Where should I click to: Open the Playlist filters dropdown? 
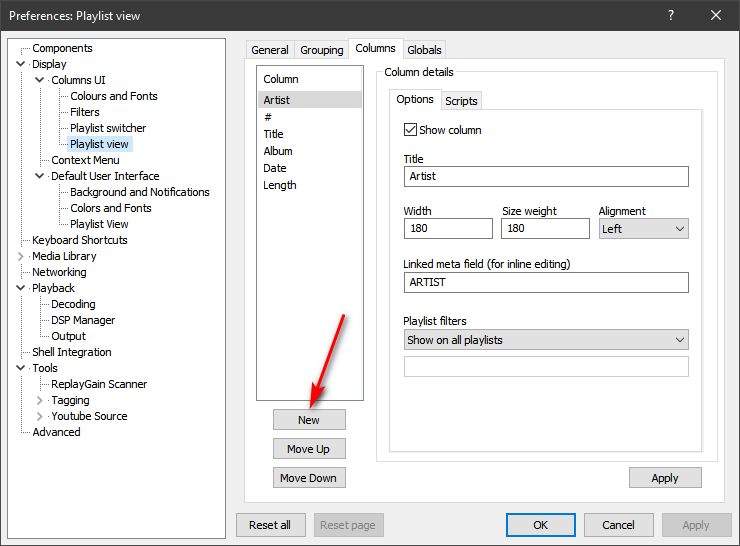(x=546, y=340)
